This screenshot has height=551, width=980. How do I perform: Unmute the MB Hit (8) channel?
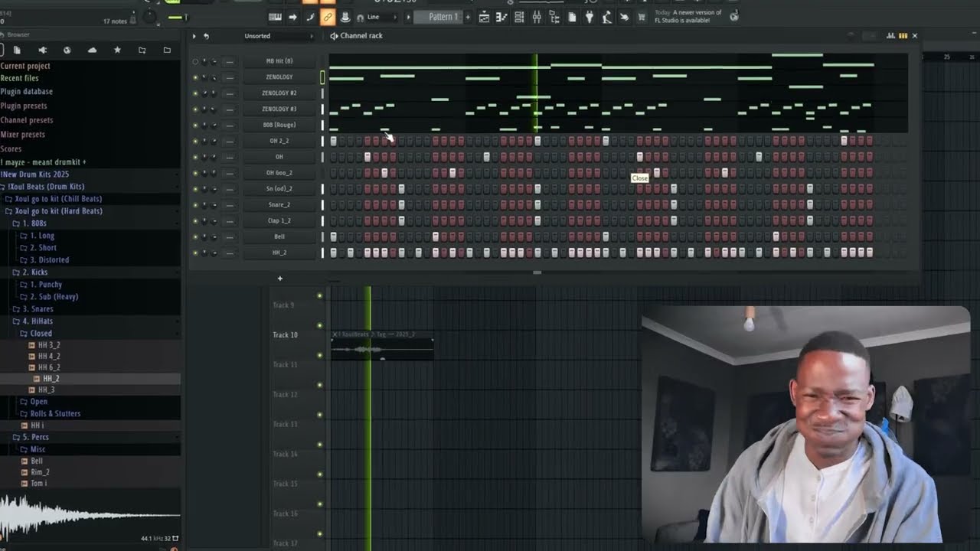(x=195, y=61)
